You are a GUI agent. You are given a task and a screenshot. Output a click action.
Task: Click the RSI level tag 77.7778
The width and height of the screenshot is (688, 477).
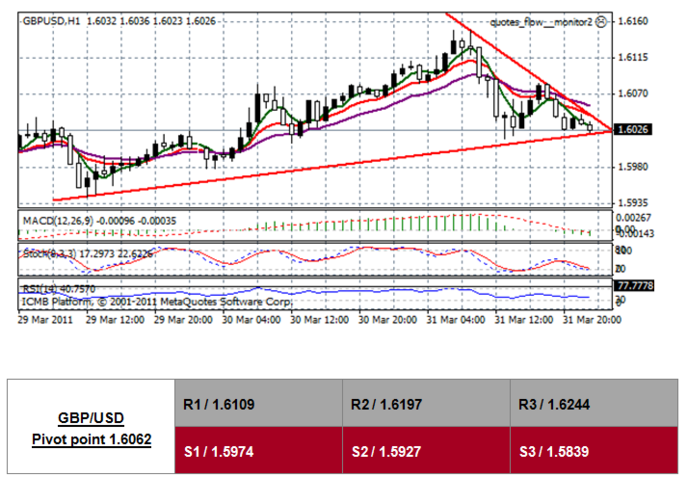point(636,285)
